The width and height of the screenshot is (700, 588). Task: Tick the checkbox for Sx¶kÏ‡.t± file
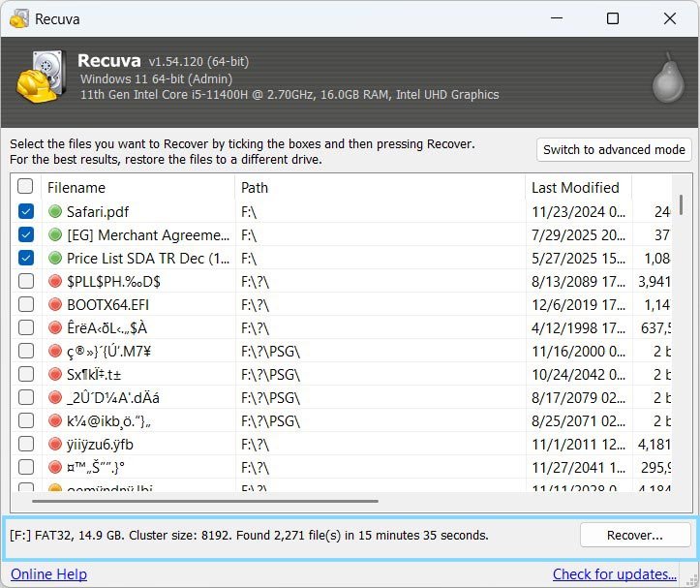tap(26, 374)
